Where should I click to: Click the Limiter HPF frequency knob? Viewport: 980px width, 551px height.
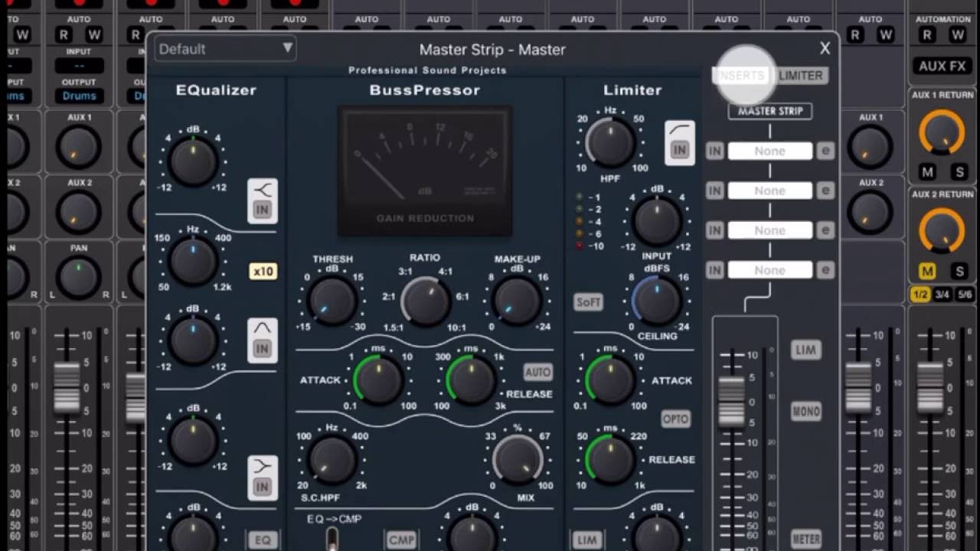click(x=610, y=142)
